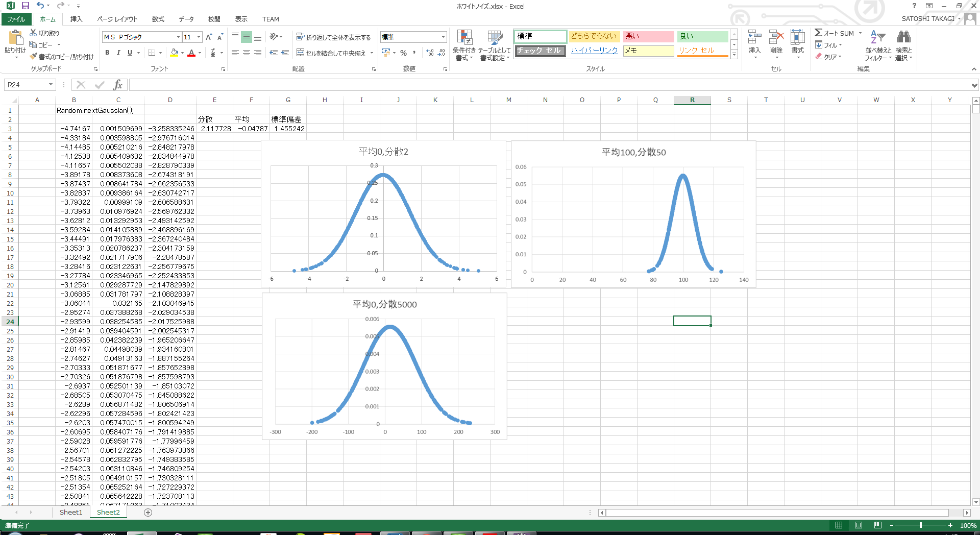
Task: Toggle Bold formatting
Action: click(x=107, y=53)
